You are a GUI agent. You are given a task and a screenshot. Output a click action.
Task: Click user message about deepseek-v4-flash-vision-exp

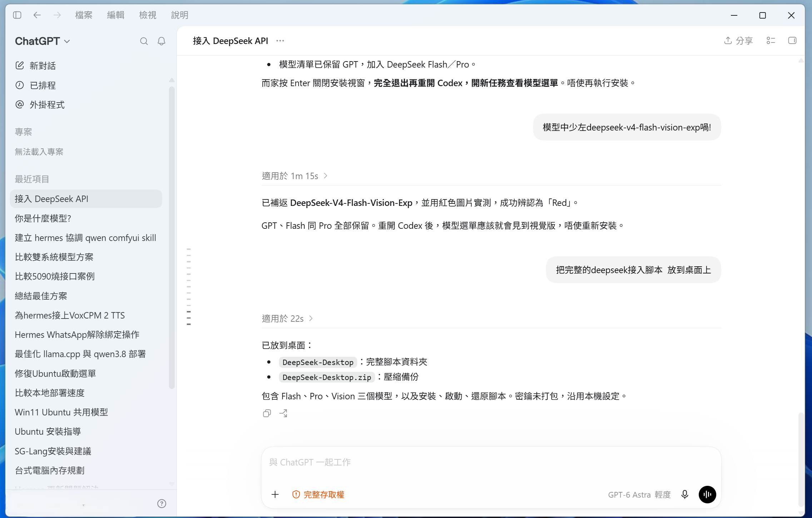pos(627,127)
